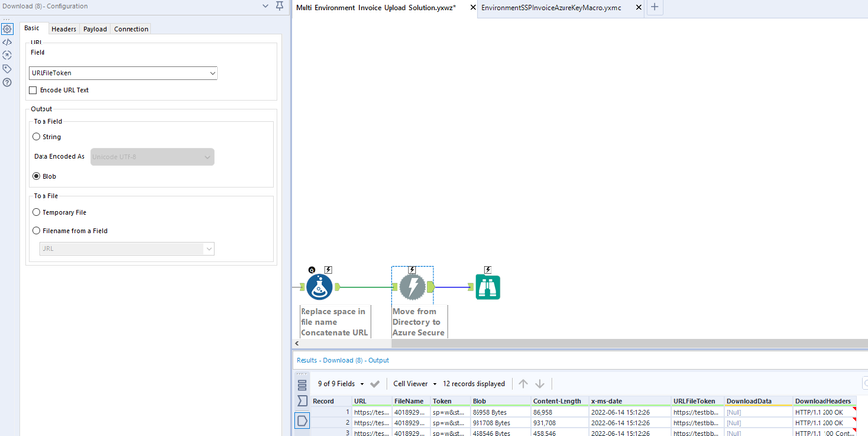Screen dimensions: 868x436
Task: Open the help question mark icon
Action: coord(7,82)
